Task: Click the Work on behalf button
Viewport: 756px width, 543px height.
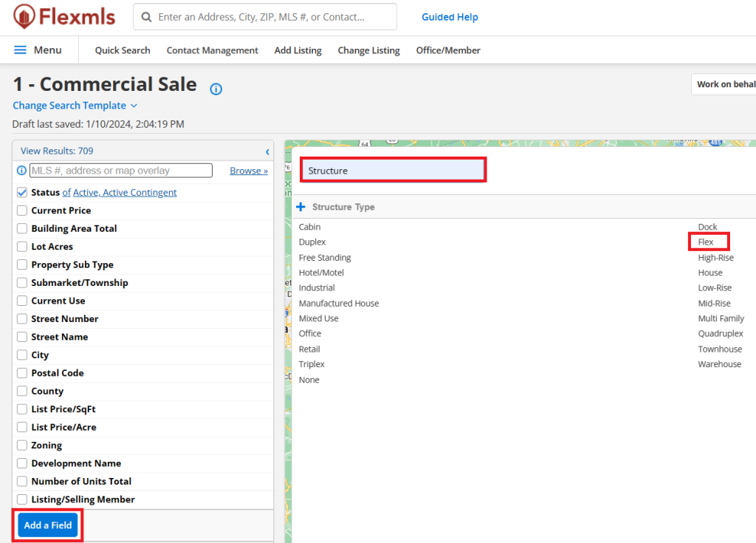Action: 724,84
